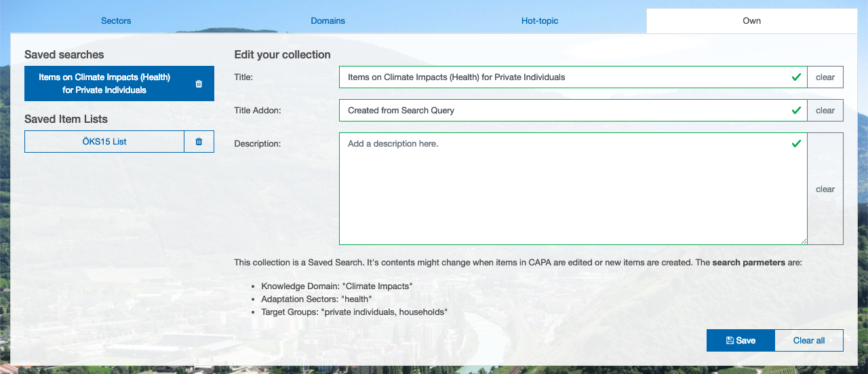Open the ÖKS15 List item list
Image resolution: width=868 pixels, height=374 pixels.
pos(104,142)
